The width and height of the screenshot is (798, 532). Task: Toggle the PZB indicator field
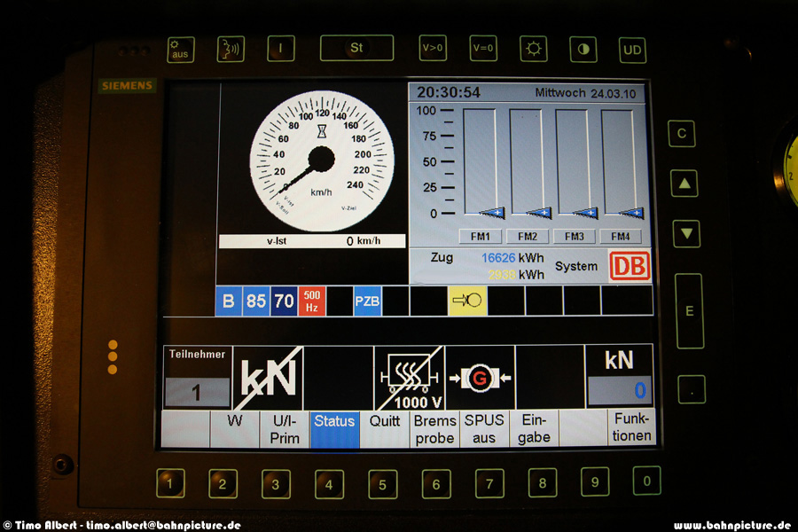[x=367, y=301]
